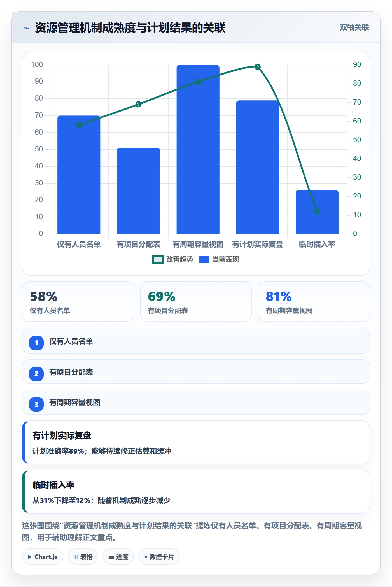Screen dimensions: 392x587
Task: Click the left axis value 100
Action: (37, 65)
